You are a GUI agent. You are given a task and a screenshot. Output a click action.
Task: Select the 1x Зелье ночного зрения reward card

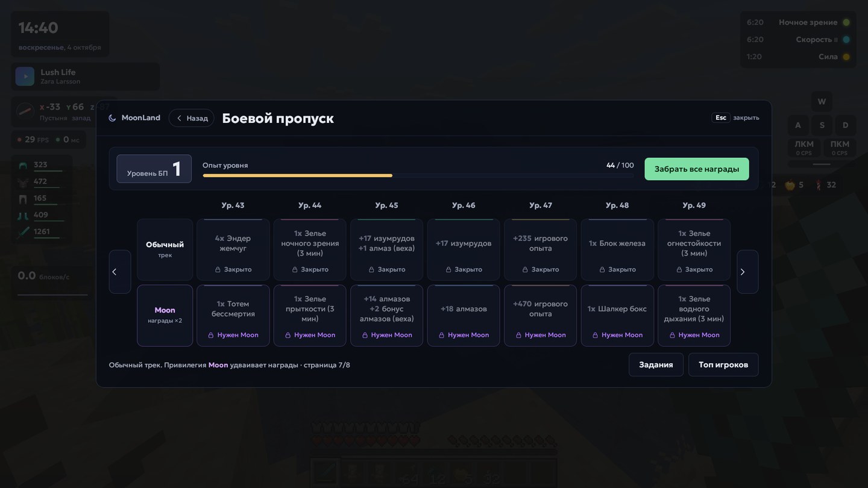click(x=310, y=249)
